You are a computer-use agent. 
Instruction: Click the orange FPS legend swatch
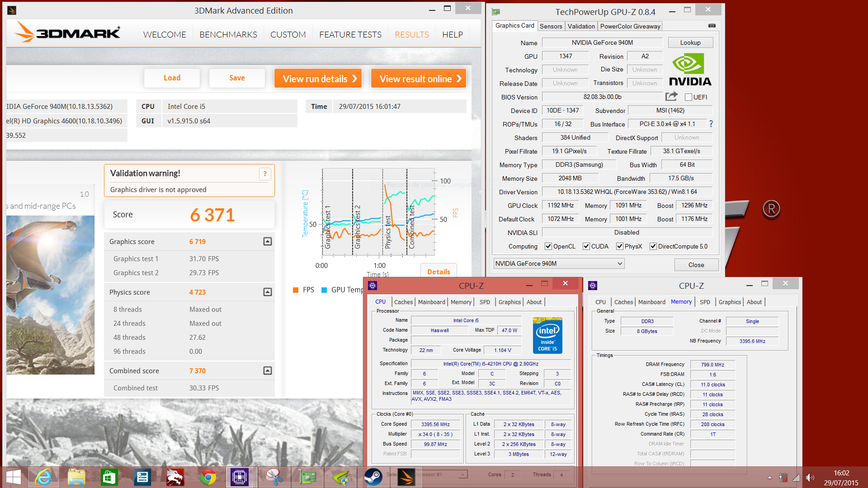point(296,290)
